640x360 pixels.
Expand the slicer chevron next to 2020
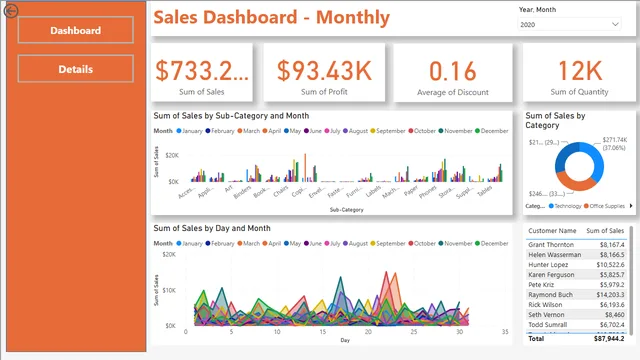(x=615, y=24)
